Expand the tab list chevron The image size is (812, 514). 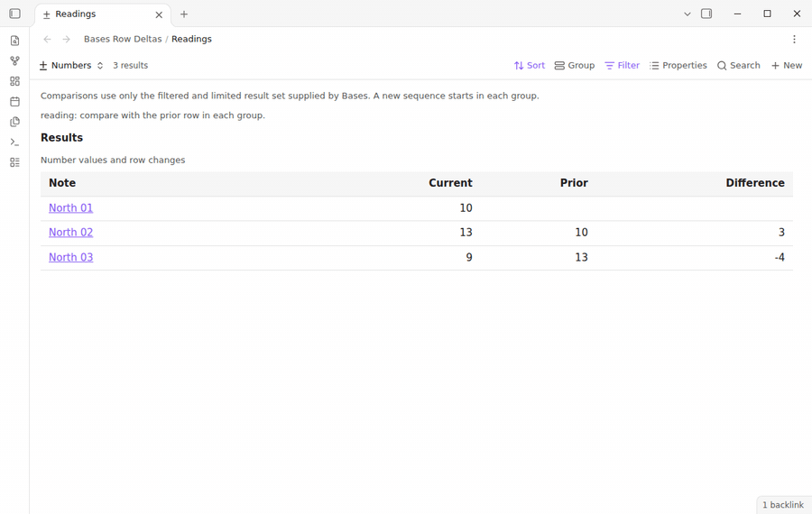pos(687,14)
